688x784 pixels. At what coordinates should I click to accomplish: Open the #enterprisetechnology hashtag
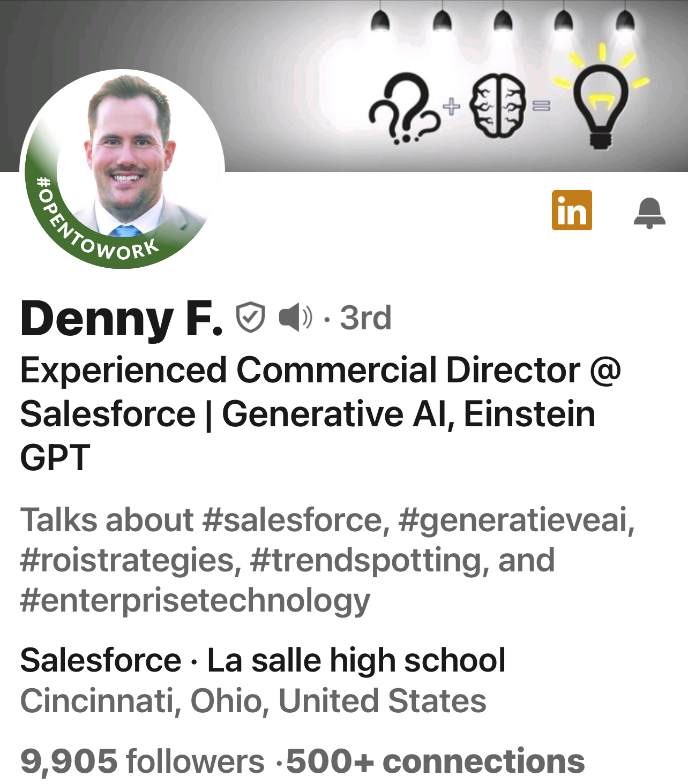(195, 600)
